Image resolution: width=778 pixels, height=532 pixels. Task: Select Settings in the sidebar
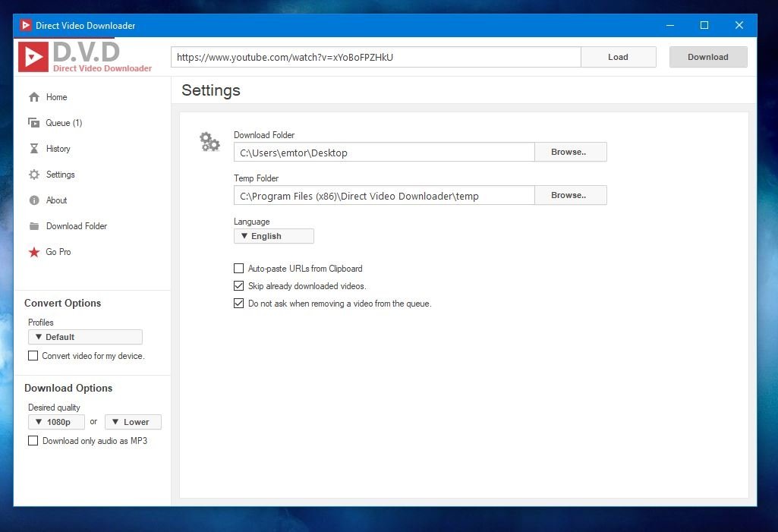(61, 175)
